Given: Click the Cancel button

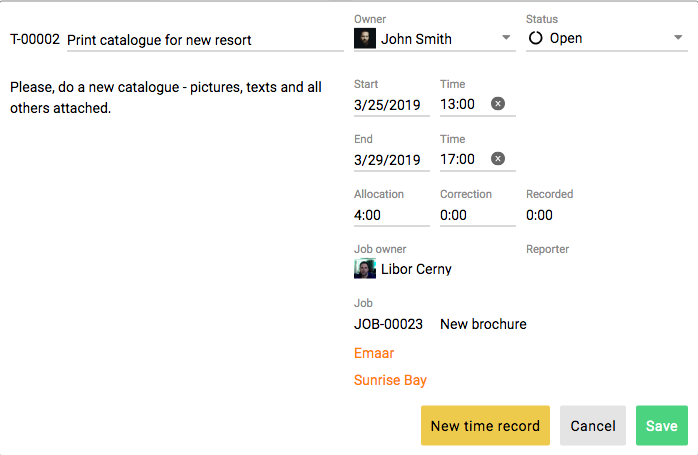Looking at the screenshot, I should click(593, 426).
